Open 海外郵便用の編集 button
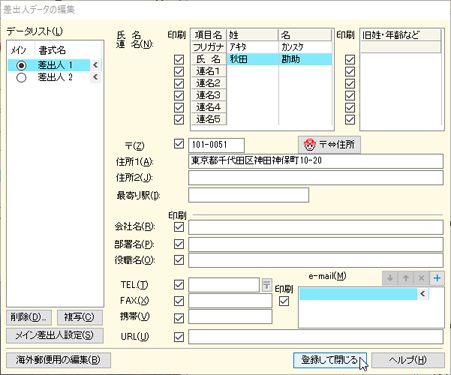451x375 pixels. (58, 360)
